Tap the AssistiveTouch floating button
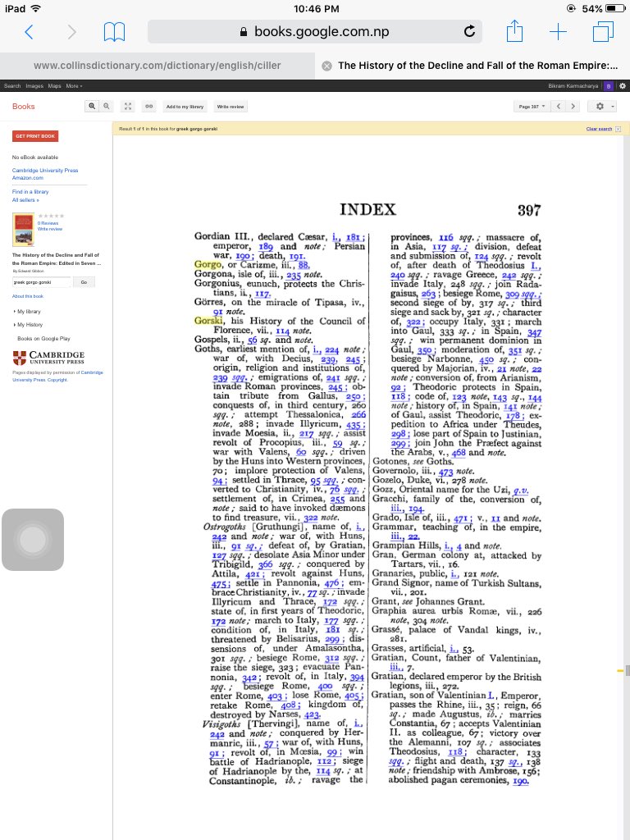The image size is (630, 840). point(33,540)
